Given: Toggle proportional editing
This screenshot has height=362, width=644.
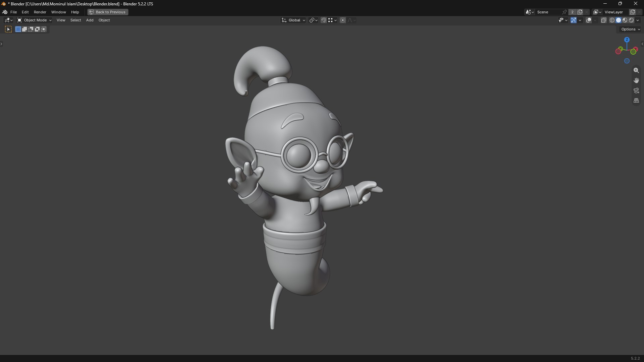Looking at the screenshot, I should click(x=343, y=20).
